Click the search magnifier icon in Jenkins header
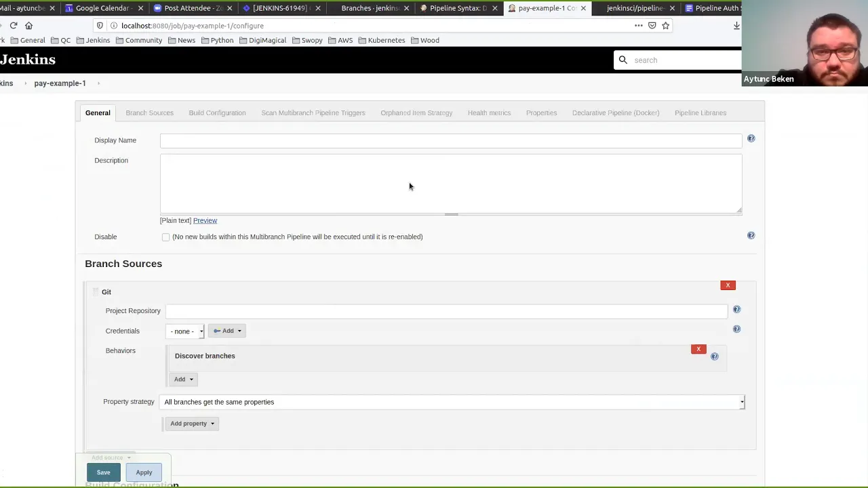868x488 pixels. (x=623, y=60)
